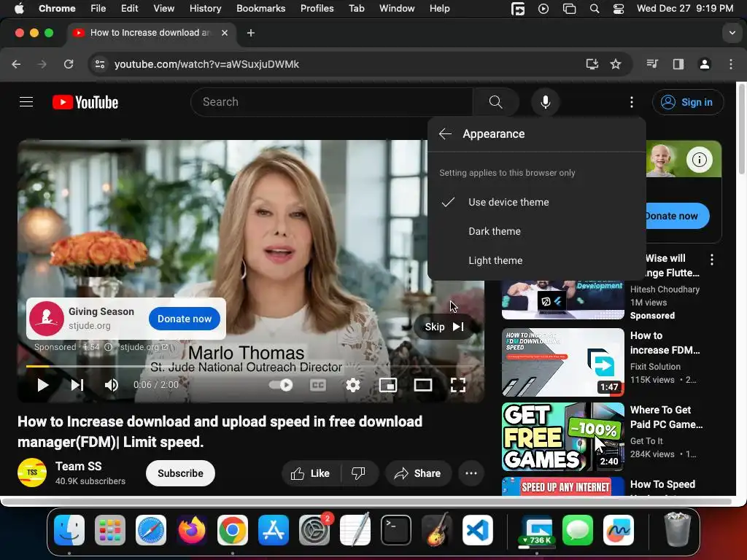The width and height of the screenshot is (747, 560).
Task: Click in the YouTube search field
Action: click(332, 102)
